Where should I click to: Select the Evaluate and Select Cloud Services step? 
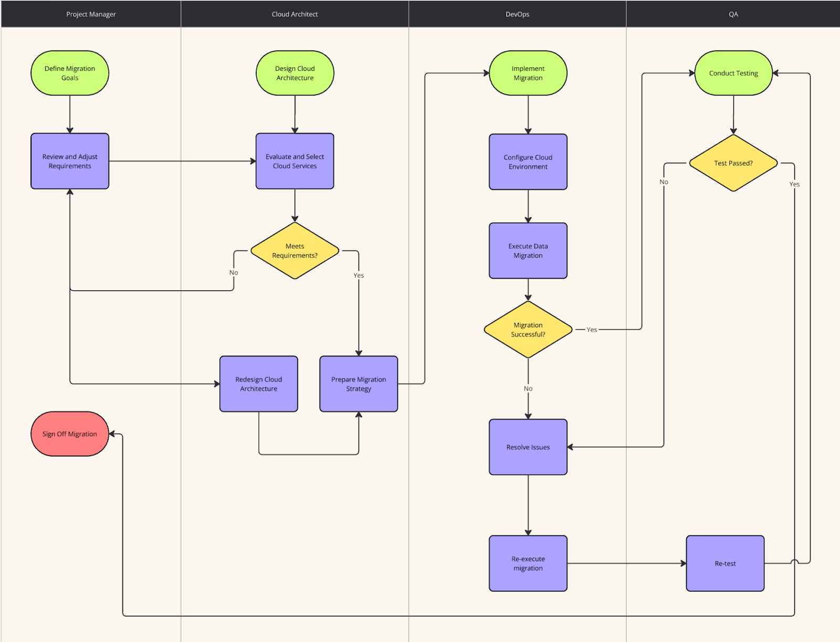tap(295, 161)
